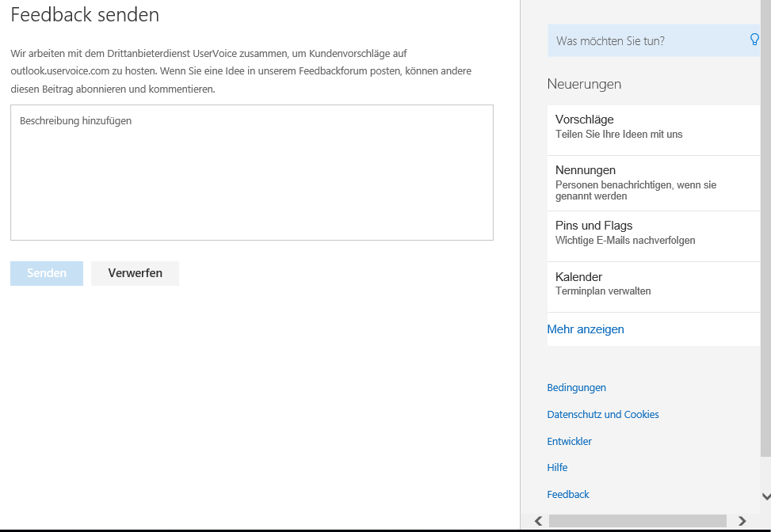Open the Nennungen item
The width and height of the screenshot is (771, 532).
[654, 183]
